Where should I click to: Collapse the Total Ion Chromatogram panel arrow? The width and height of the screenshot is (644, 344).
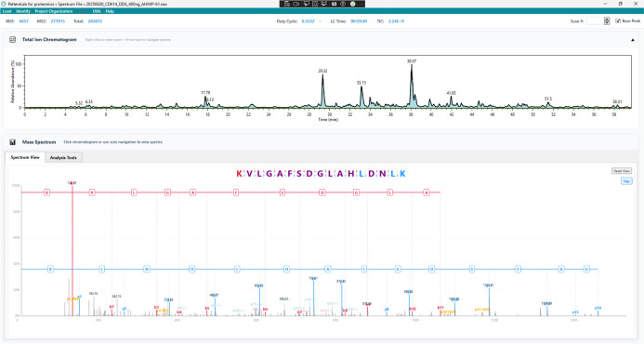click(x=633, y=40)
